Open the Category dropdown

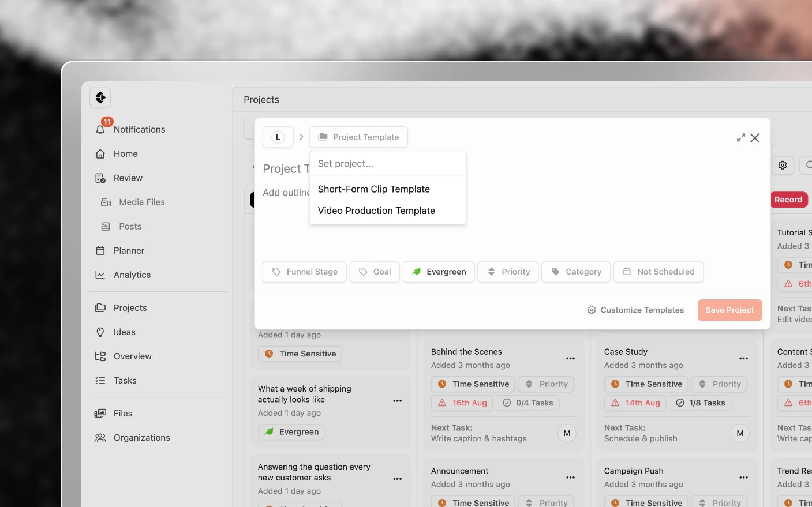[x=576, y=272]
